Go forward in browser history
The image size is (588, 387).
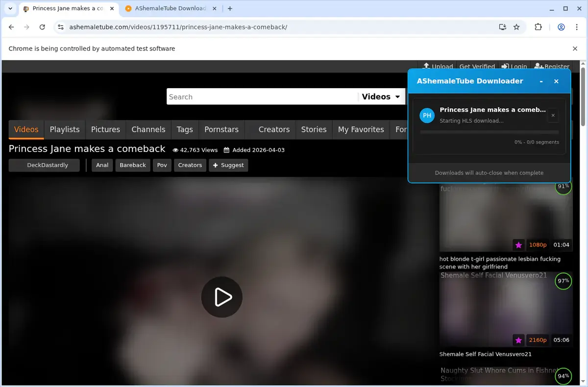coord(26,27)
